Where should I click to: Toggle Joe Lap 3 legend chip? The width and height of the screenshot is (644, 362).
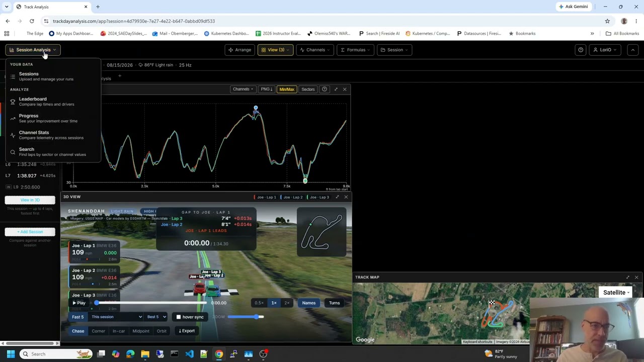pos(317,197)
